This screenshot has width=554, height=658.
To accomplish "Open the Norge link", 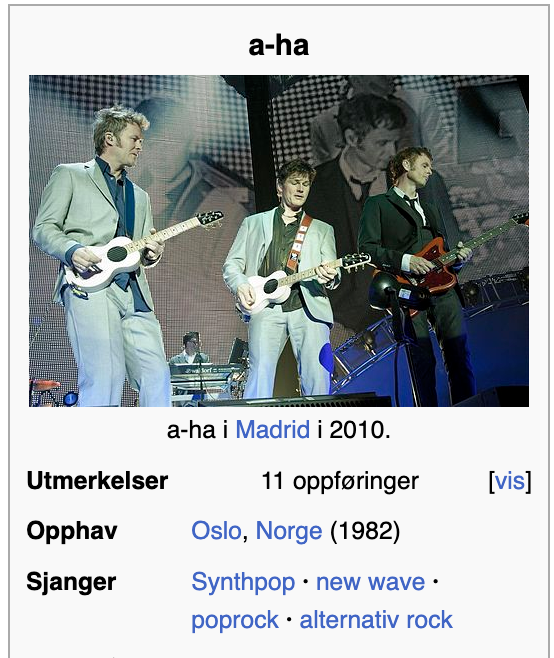I will [x=289, y=531].
